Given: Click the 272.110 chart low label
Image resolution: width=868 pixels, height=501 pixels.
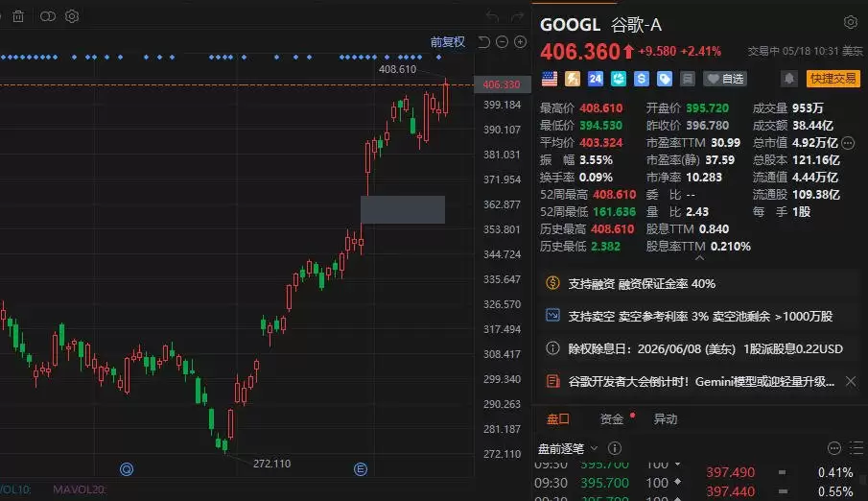Looking at the screenshot, I should (x=271, y=464).
